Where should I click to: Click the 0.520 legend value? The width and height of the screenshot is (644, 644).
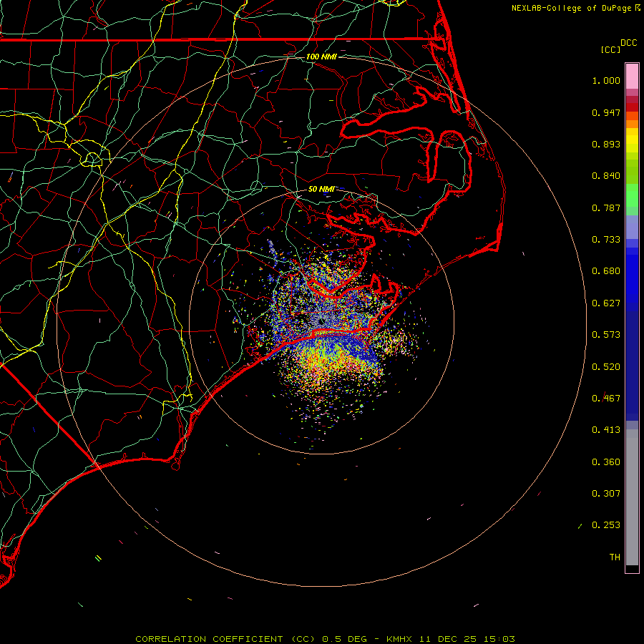click(606, 367)
